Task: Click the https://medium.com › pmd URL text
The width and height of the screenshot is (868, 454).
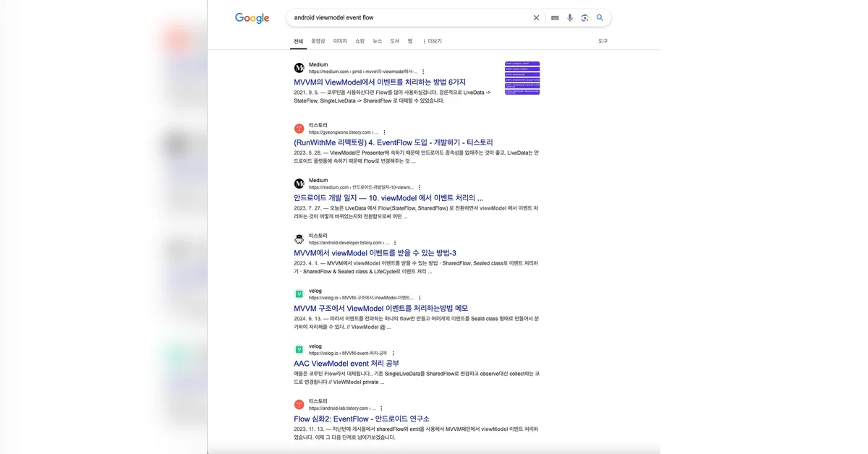Action: (363, 72)
